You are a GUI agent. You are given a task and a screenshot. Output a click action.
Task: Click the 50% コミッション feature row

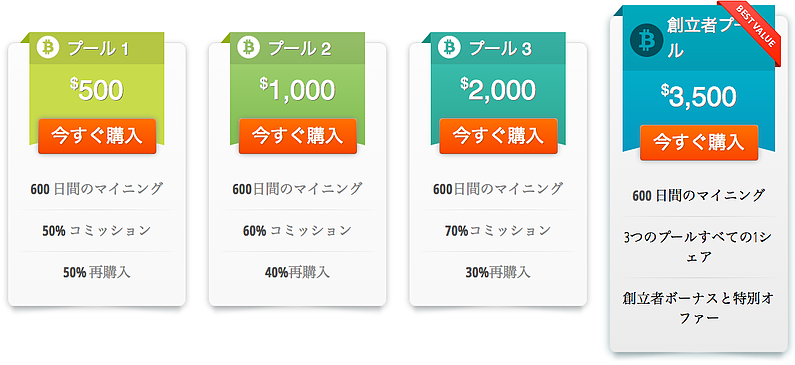97,231
